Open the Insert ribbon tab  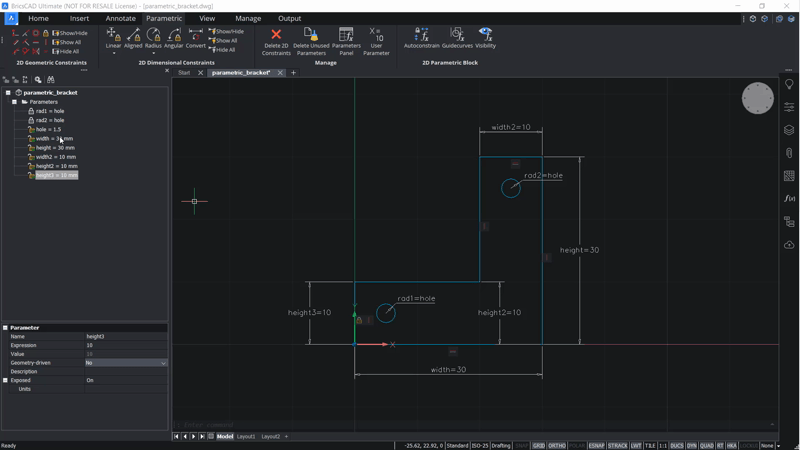coord(79,18)
